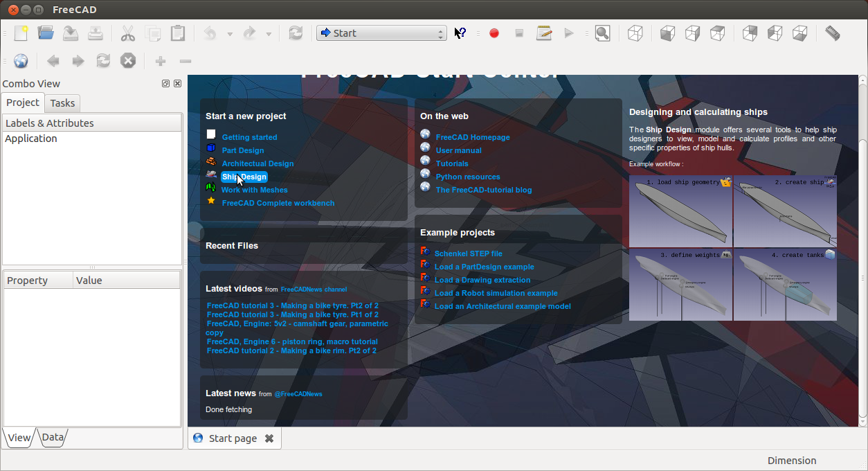868x471 pixels.
Task: Stop loading the web page
Action: click(128, 61)
